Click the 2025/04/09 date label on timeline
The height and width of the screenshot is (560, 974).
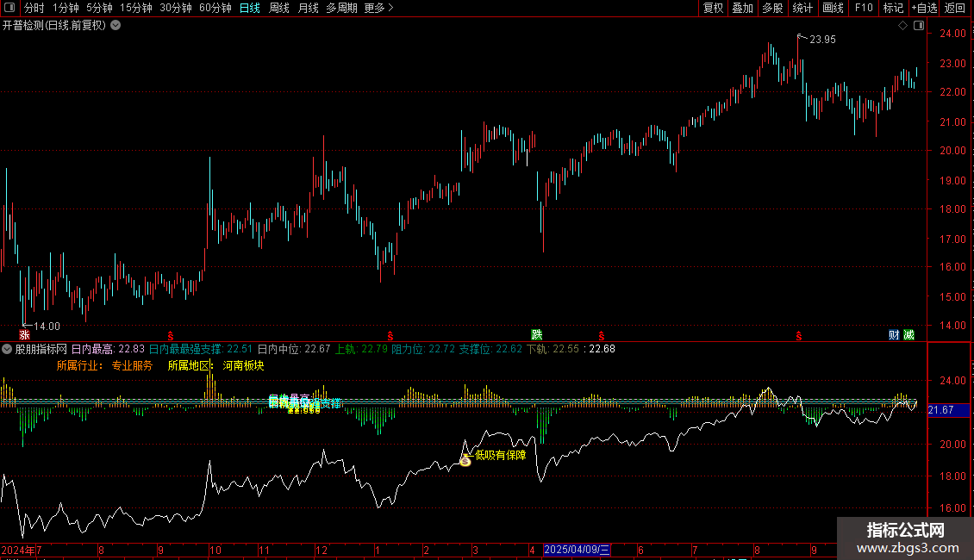577,550
